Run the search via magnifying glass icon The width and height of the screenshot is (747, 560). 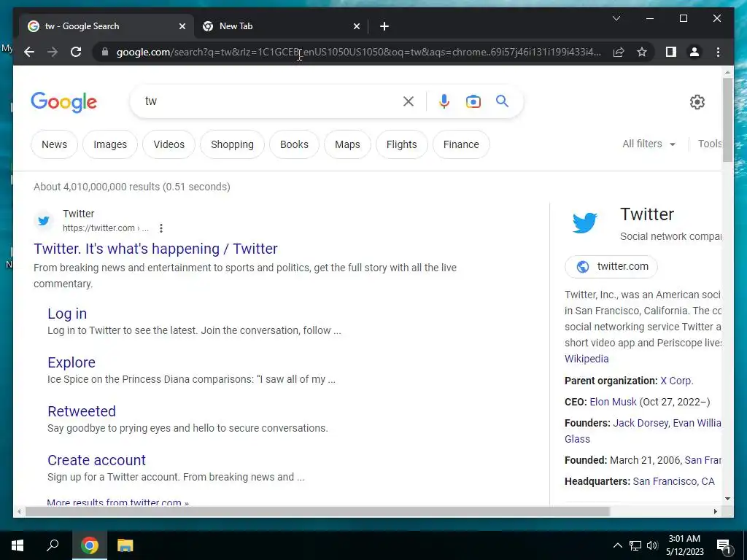pos(502,101)
